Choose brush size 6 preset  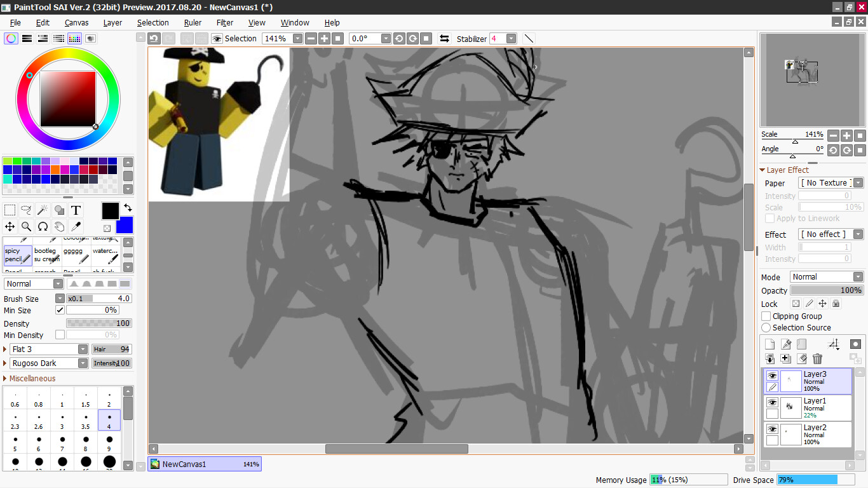(x=39, y=442)
